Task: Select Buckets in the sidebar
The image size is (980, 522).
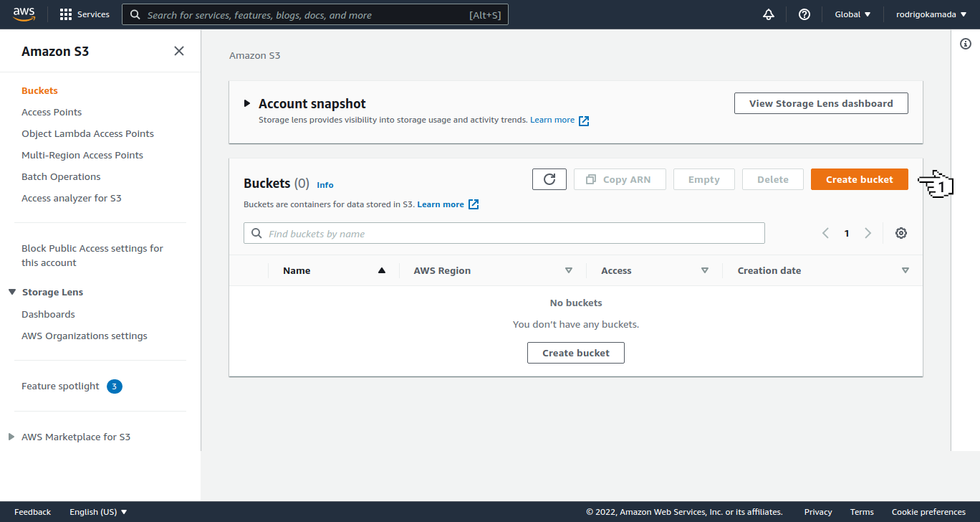Action: 39,90
